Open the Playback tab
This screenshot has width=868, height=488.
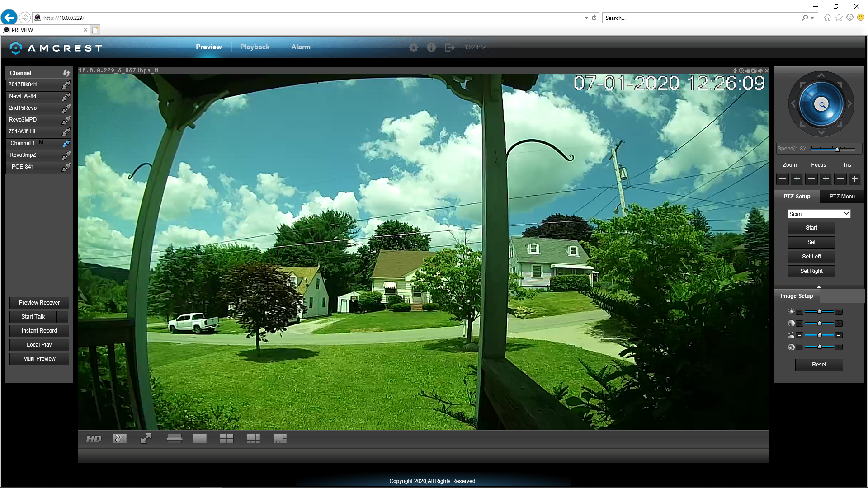(x=255, y=47)
